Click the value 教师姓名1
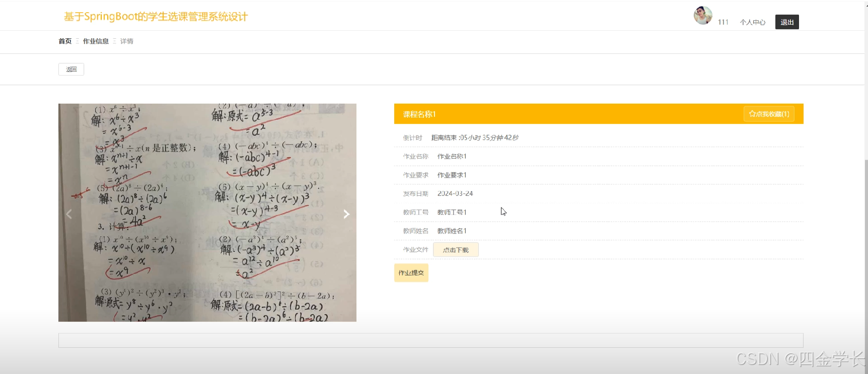This screenshot has height=374, width=868. 452,231
